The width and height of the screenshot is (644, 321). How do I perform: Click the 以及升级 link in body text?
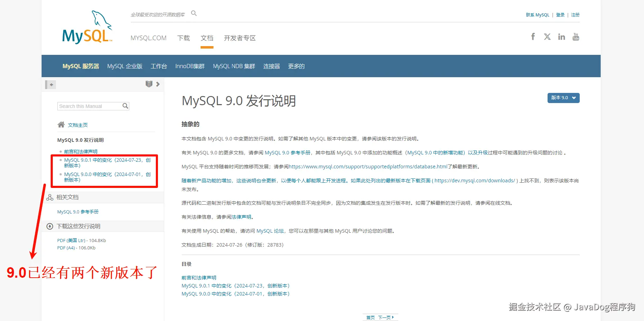(x=478, y=153)
